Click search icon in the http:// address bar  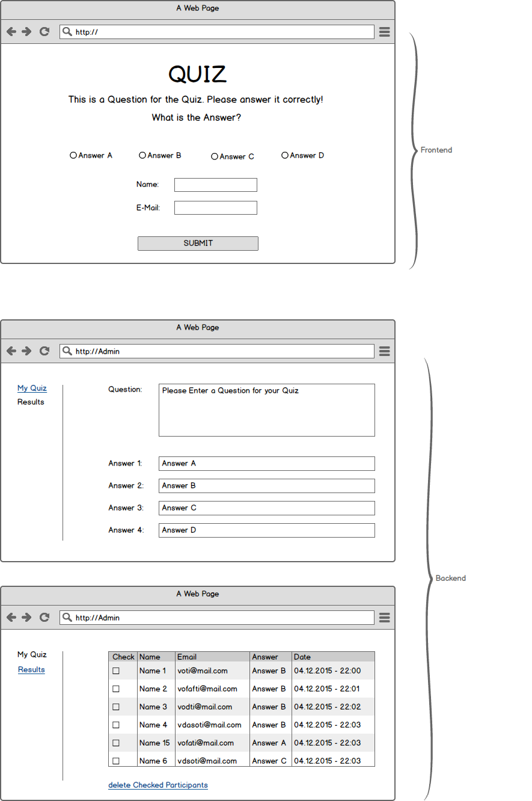point(67,32)
